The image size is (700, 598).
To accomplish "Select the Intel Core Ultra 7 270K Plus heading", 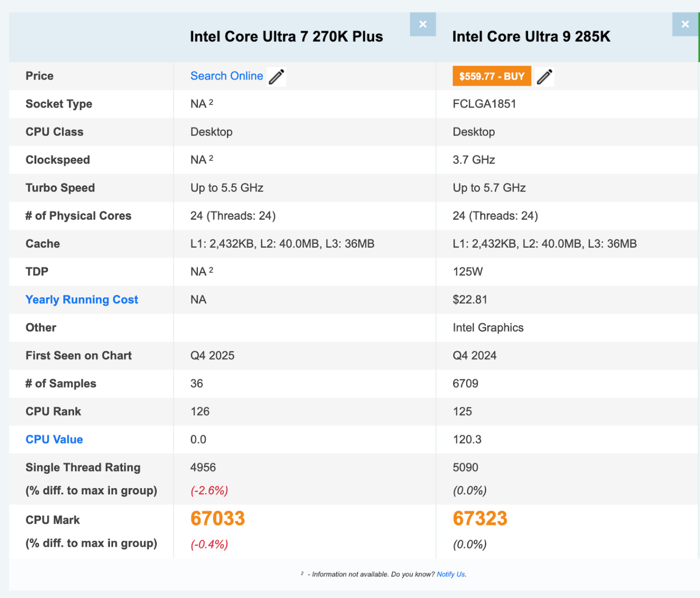I will 286,36.
